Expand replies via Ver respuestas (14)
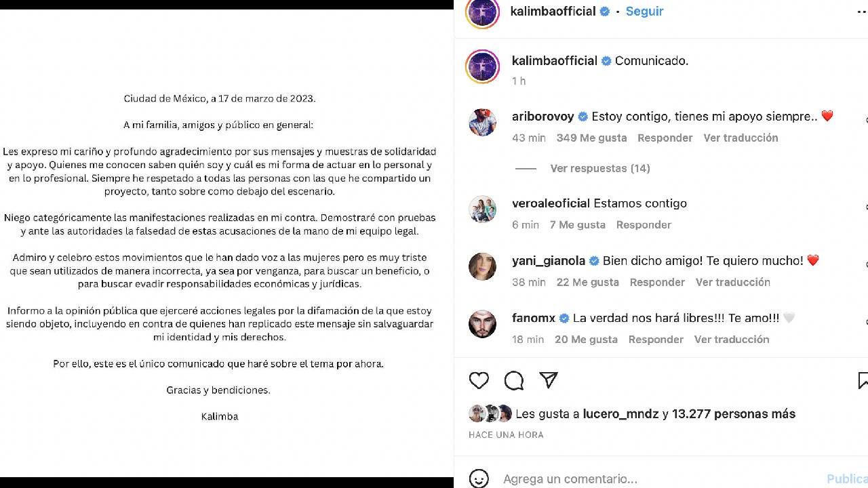Screen dimensions: 868x488 tap(599, 168)
